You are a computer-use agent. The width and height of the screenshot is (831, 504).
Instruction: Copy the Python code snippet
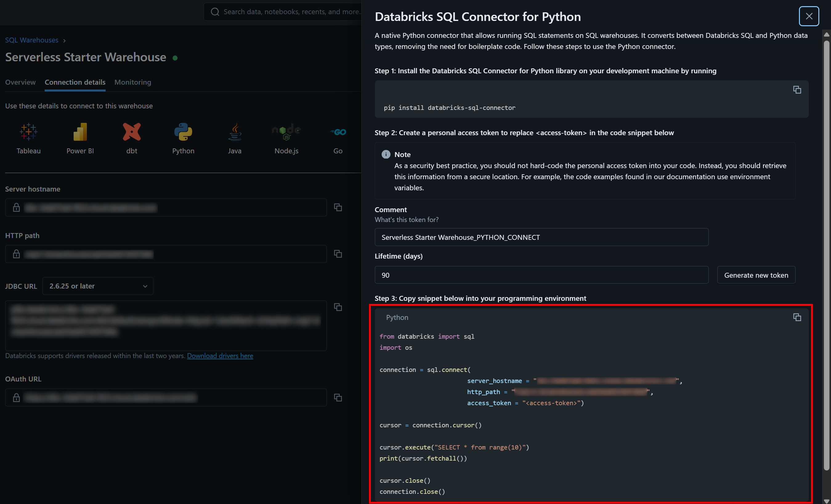click(797, 317)
